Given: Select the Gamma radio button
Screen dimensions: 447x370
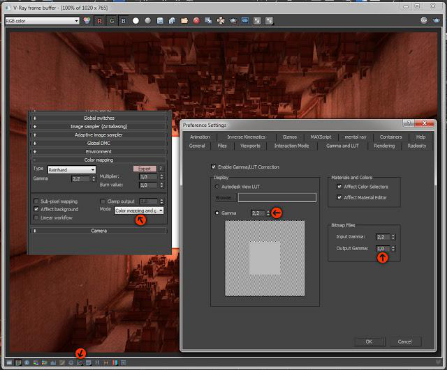Looking at the screenshot, I should (x=217, y=213).
